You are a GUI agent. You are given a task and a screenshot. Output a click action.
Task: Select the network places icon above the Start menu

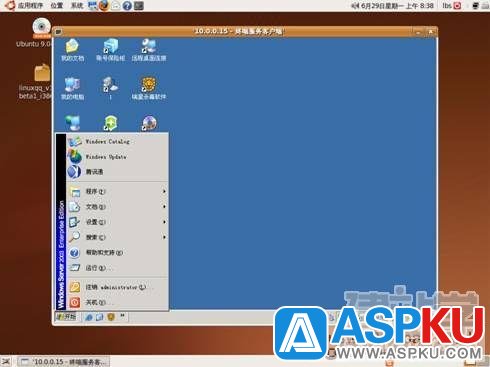(72, 123)
